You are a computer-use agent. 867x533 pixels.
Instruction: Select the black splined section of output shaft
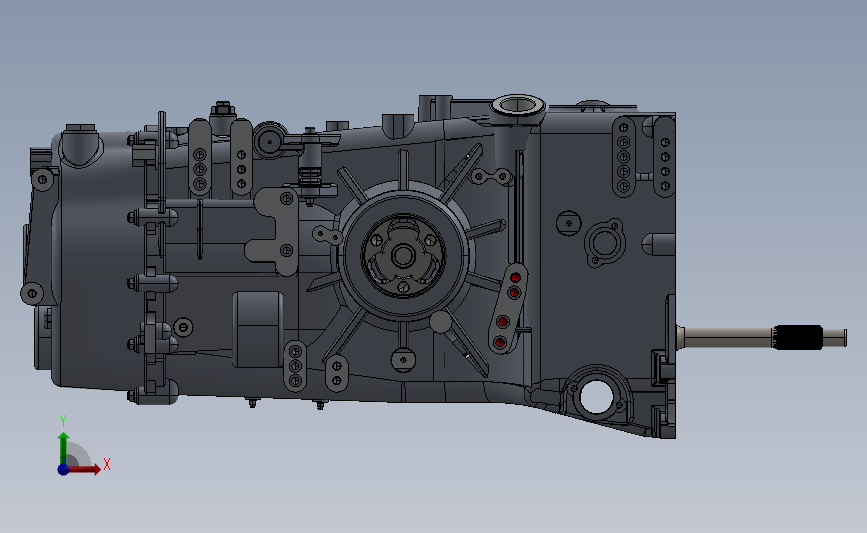click(x=797, y=337)
